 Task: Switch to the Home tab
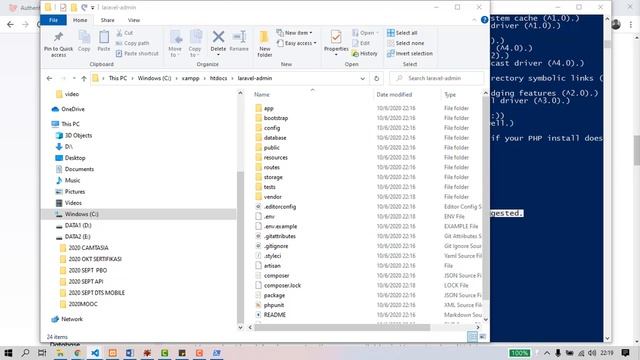(80, 20)
